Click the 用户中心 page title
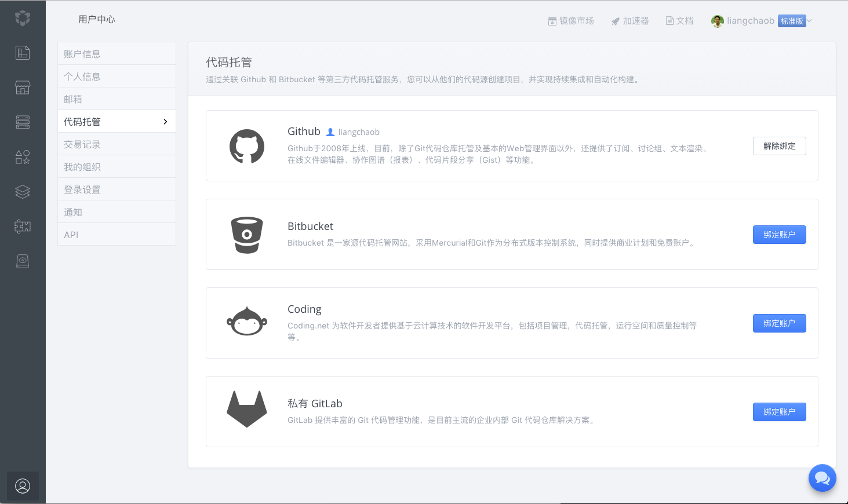This screenshot has height=504, width=848. click(97, 19)
